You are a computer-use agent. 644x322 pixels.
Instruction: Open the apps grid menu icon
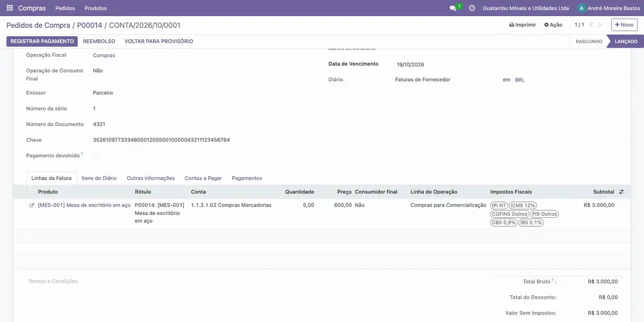pos(10,8)
